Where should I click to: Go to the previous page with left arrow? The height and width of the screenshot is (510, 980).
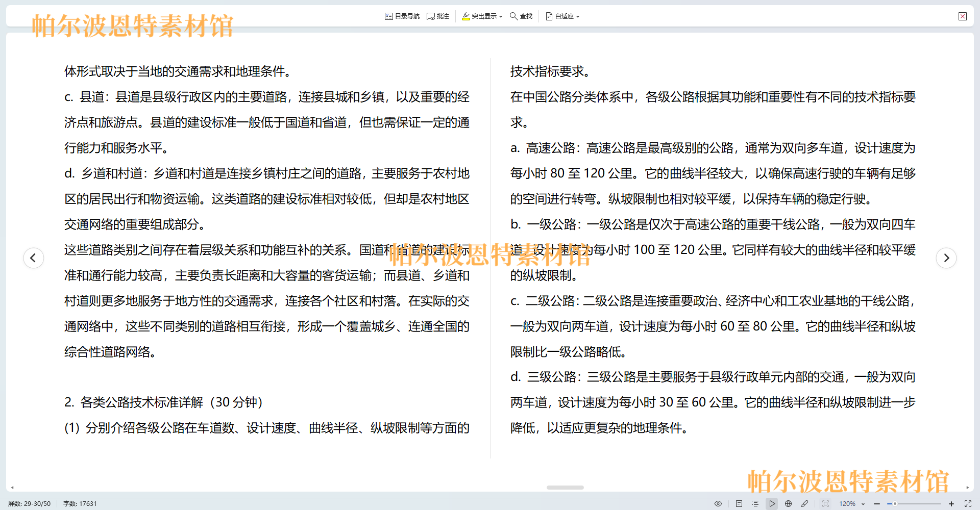click(33, 258)
